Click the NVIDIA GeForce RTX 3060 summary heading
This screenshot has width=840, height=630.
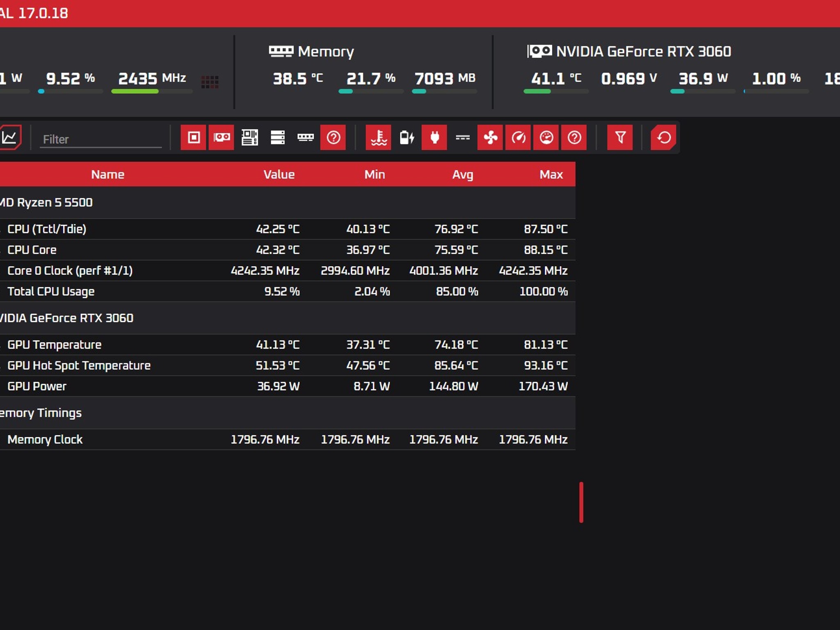click(644, 52)
